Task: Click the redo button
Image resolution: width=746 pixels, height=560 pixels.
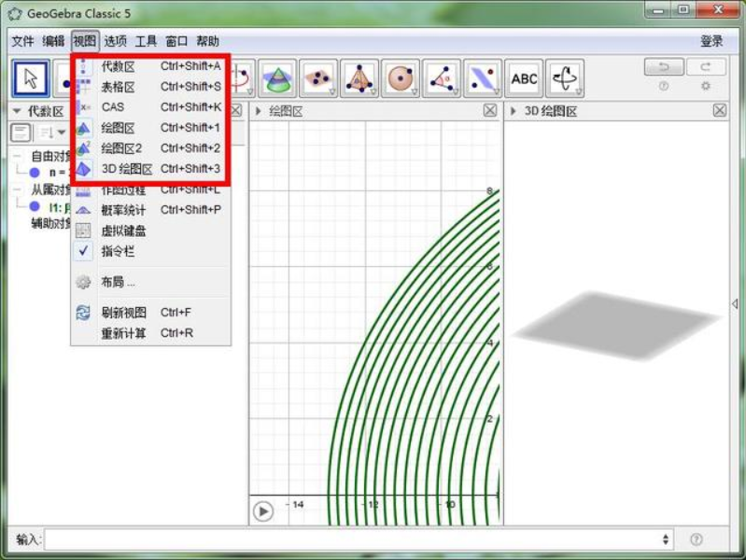Action: (706, 67)
